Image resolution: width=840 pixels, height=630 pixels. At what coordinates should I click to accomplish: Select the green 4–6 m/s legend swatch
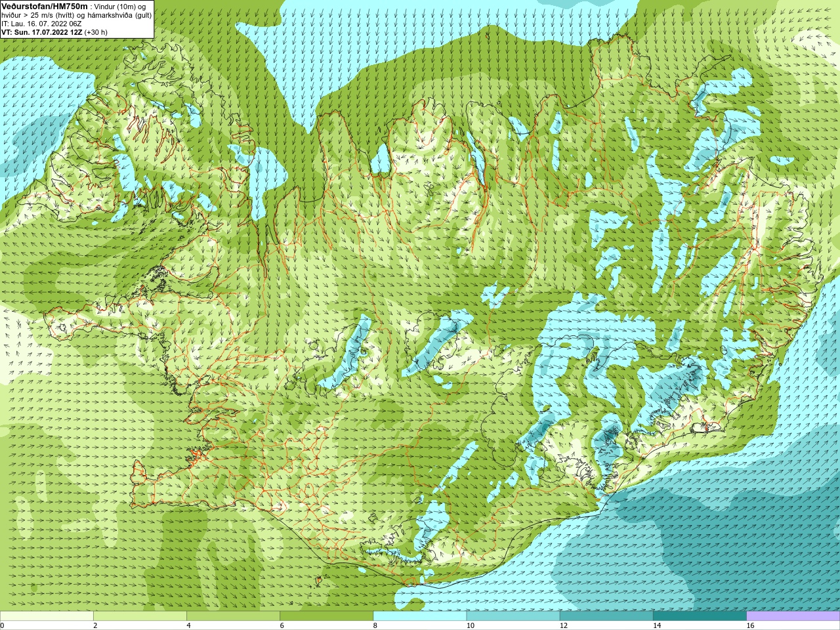[233, 616]
